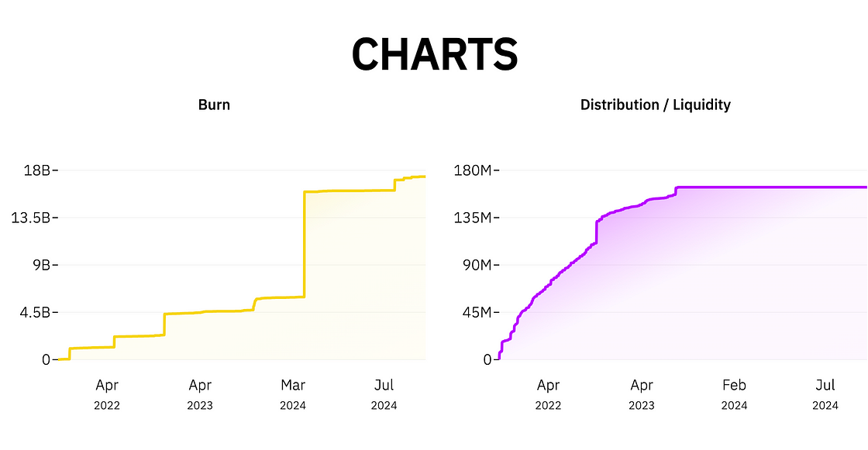This screenshot has height=450, width=868.
Task: Select the Burn chart title
Action: tap(214, 105)
